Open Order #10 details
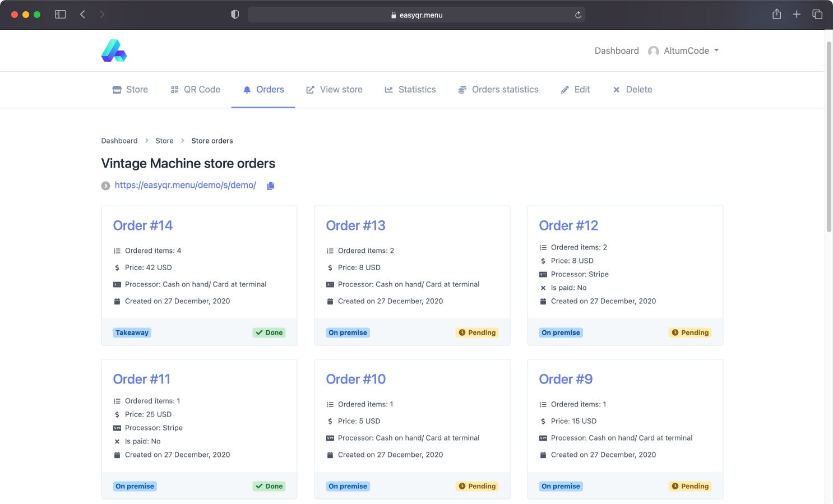Viewport: 833px width, 504px height. pos(356,379)
